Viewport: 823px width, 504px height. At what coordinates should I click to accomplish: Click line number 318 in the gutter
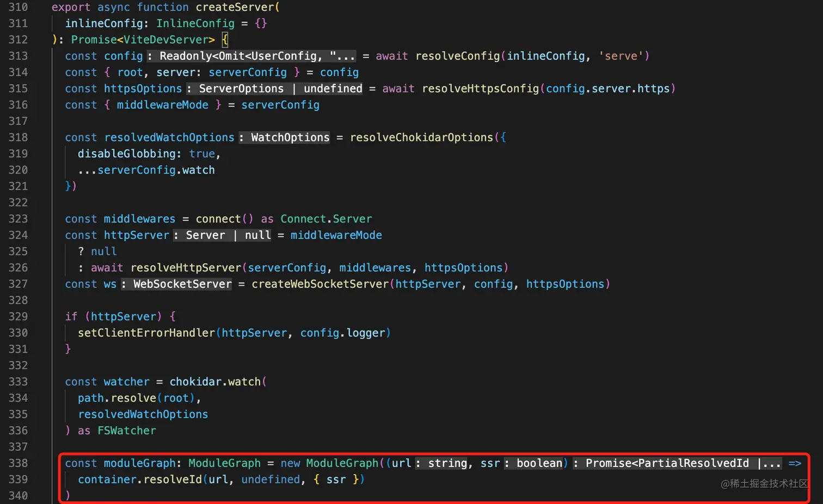pos(18,138)
